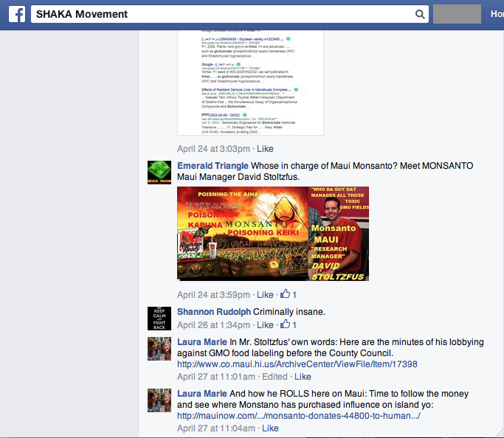
Task: Click Laura Marie's avatar on last comment
Action: pos(159,400)
